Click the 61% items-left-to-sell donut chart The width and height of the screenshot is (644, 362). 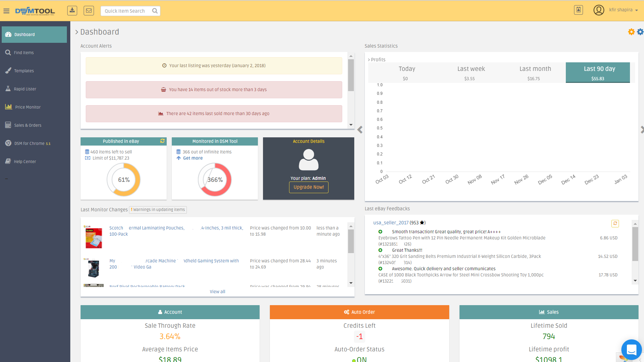[123, 179]
